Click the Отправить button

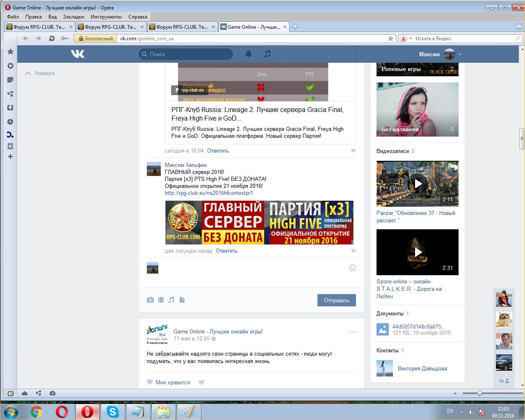(337, 300)
